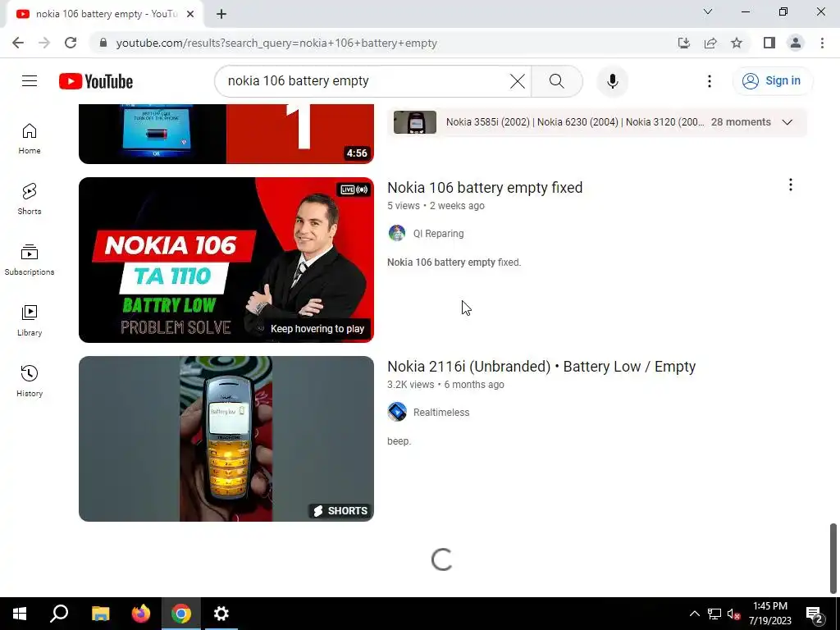Open Windows Settings from taskbar
This screenshot has height=630, width=840.
pyautogui.click(x=221, y=614)
